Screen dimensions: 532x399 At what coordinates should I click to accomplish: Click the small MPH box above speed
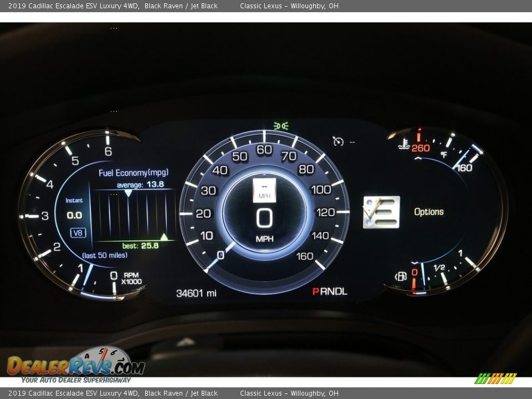(264, 190)
